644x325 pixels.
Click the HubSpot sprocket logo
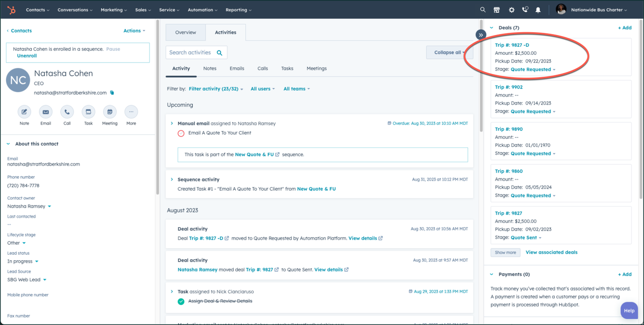click(11, 10)
